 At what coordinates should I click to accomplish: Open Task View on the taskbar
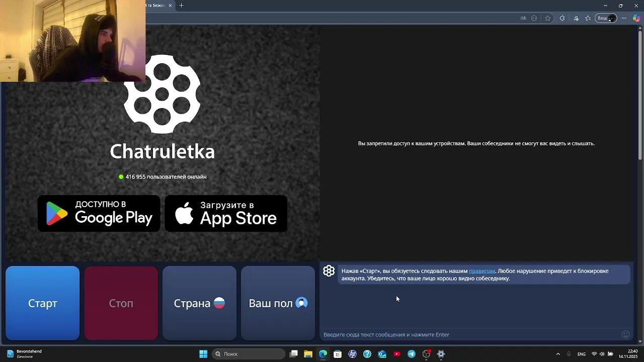click(x=294, y=354)
